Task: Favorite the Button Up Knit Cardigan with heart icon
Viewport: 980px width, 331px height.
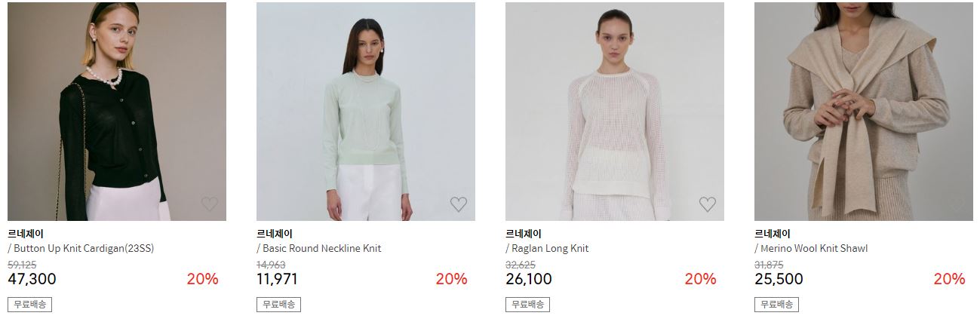Action: pyautogui.click(x=210, y=204)
